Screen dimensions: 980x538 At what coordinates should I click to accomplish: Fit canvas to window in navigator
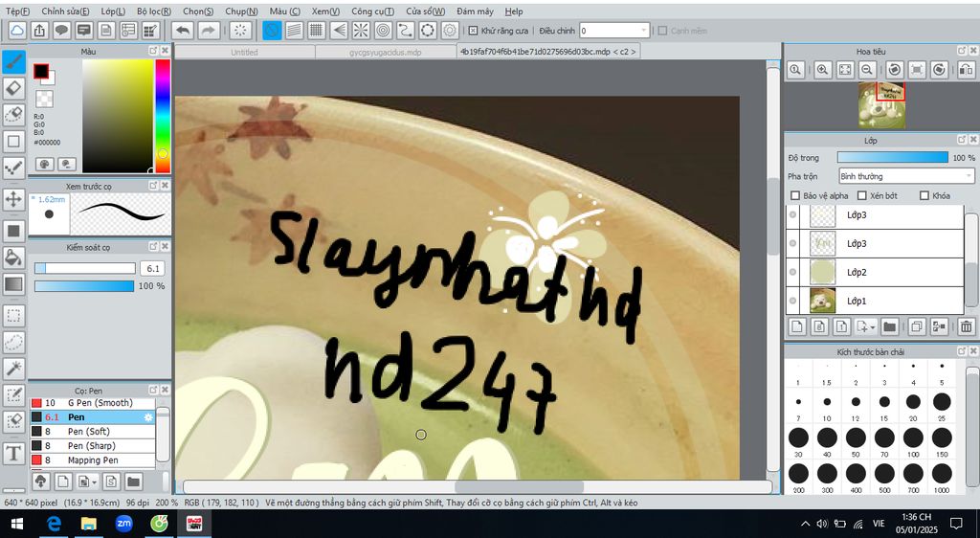(844, 70)
